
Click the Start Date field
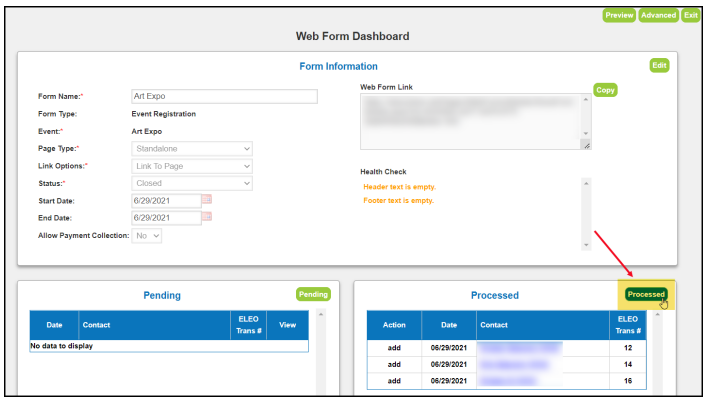pos(166,201)
